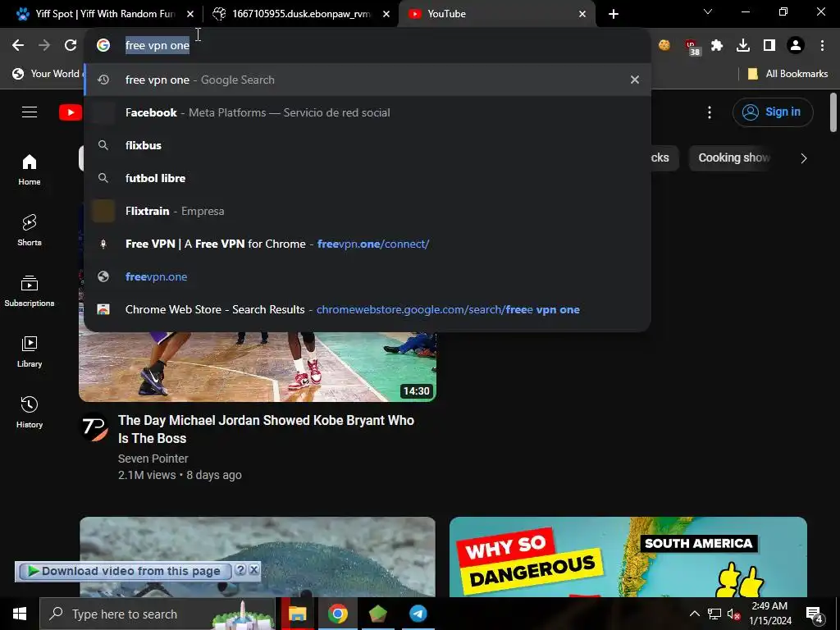Viewport: 840px width, 630px height.
Task: Select the Facebook suggestion
Action: (x=367, y=112)
